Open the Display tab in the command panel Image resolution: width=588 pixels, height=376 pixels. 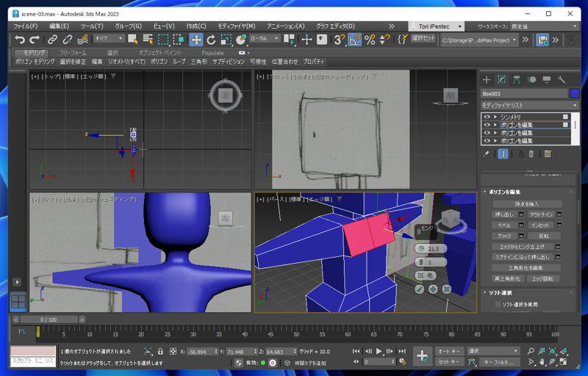point(546,79)
